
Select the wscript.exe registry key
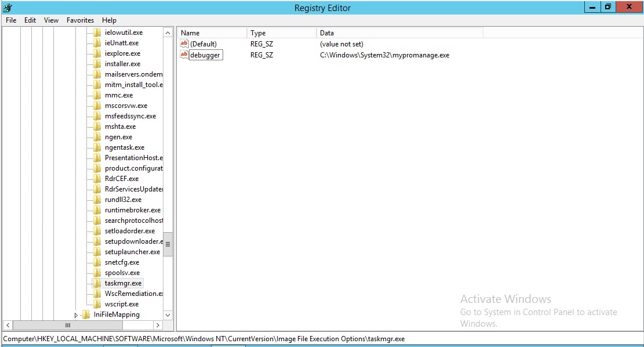pos(122,304)
